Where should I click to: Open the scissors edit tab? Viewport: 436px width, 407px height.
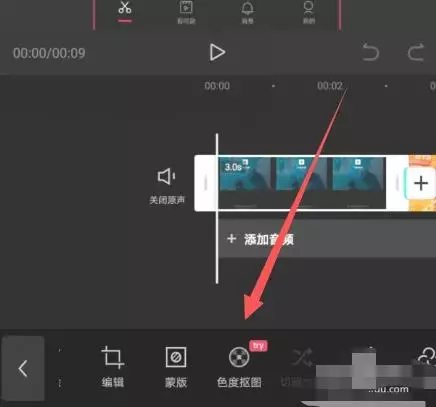[125, 11]
